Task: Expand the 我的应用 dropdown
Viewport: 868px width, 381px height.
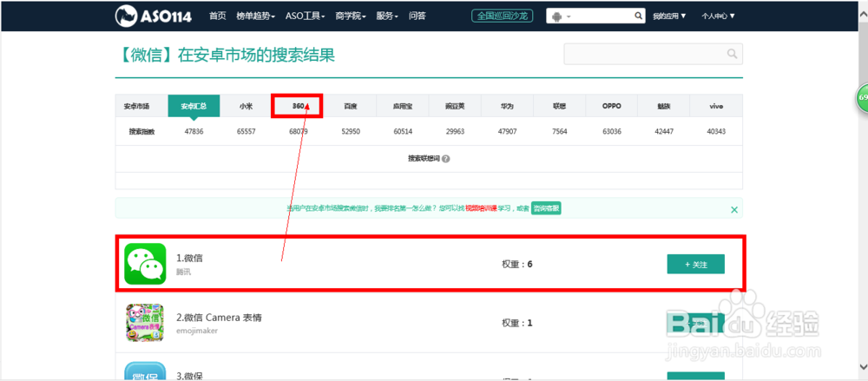Action: (669, 16)
